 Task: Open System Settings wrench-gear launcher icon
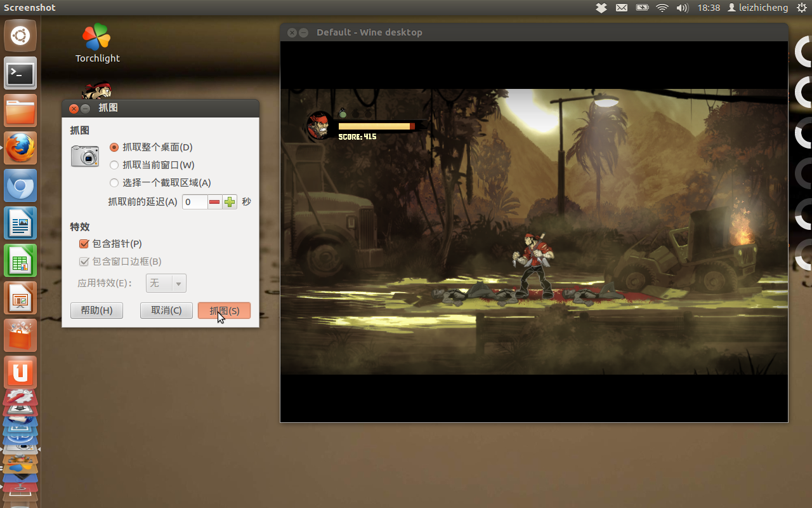coord(20,399)
